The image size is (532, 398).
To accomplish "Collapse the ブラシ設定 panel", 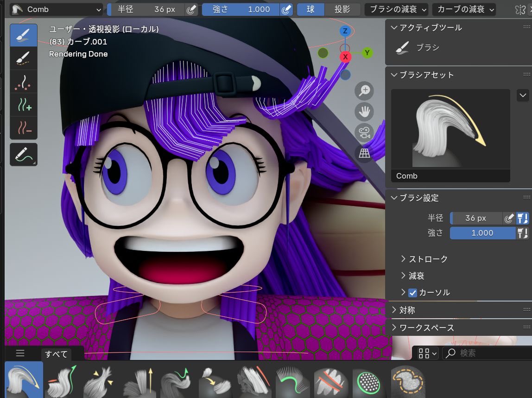I will click(394, 198).
